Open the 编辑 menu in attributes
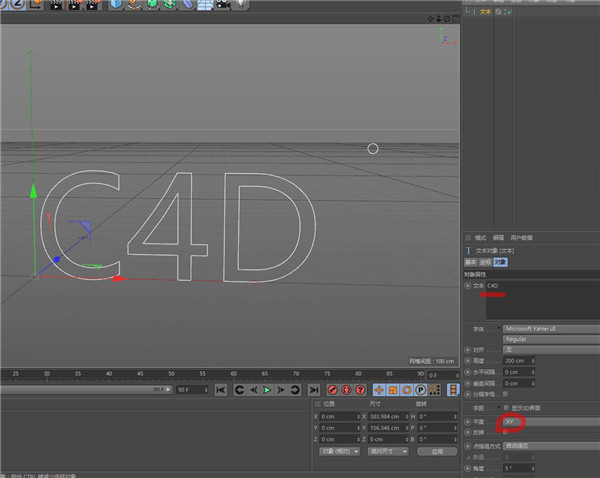This screenshot has height=478, width=600. (498, 238)
